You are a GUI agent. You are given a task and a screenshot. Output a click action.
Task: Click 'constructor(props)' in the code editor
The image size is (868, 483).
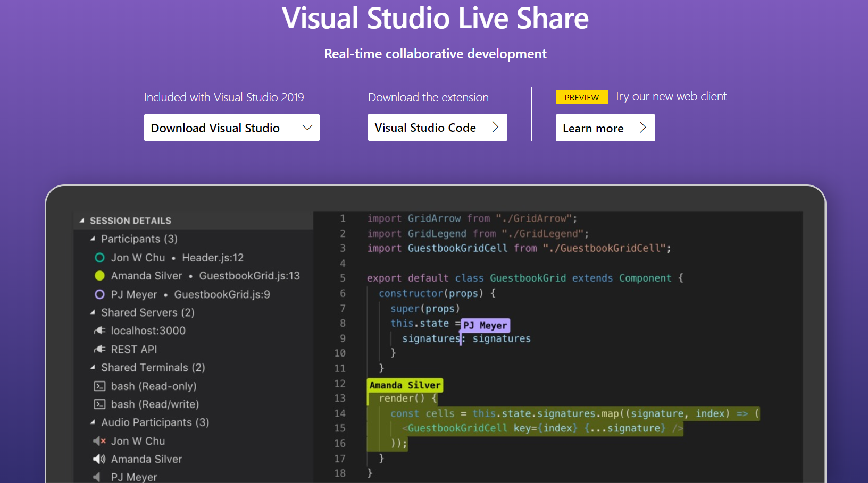431,293
